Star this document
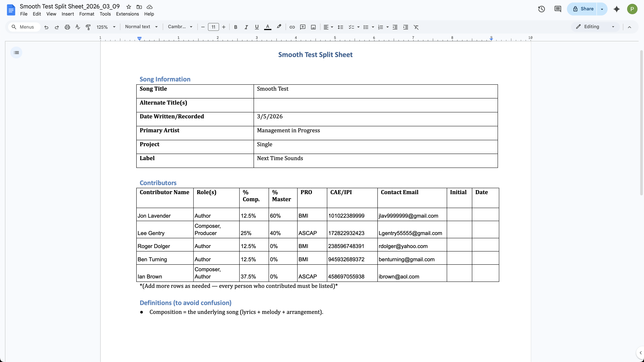 point(128,7)
